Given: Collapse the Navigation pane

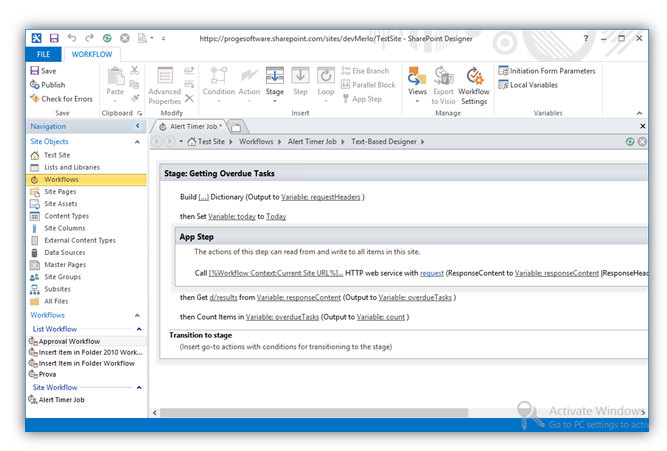Looking at the screenshot, I should click(138, 127).
